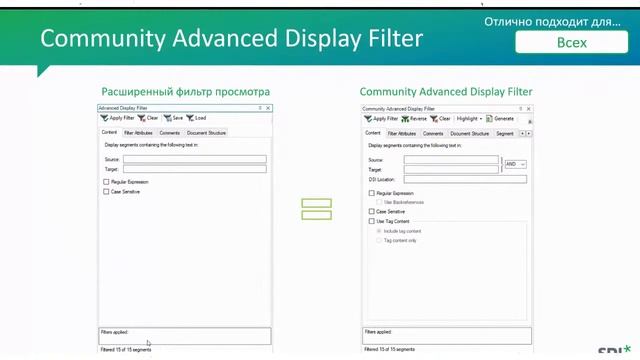Click the white "Всех" button
The height and width of the screenshot is (360, 640).
click(571, 42)
